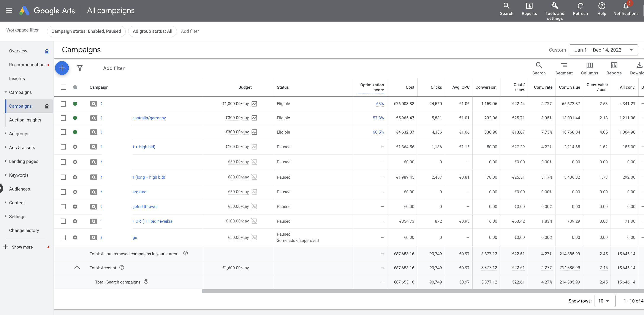Select the australia/germany campaign checkbox
Image resolution: width=644 pixels, height=315 pixels.
pos(63,118)
